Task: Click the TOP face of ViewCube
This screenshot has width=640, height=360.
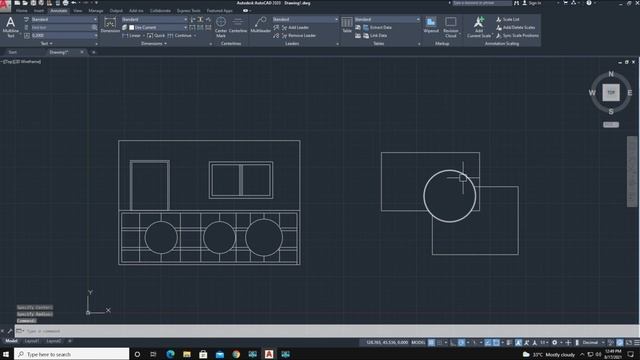Action: click(611, 93)
